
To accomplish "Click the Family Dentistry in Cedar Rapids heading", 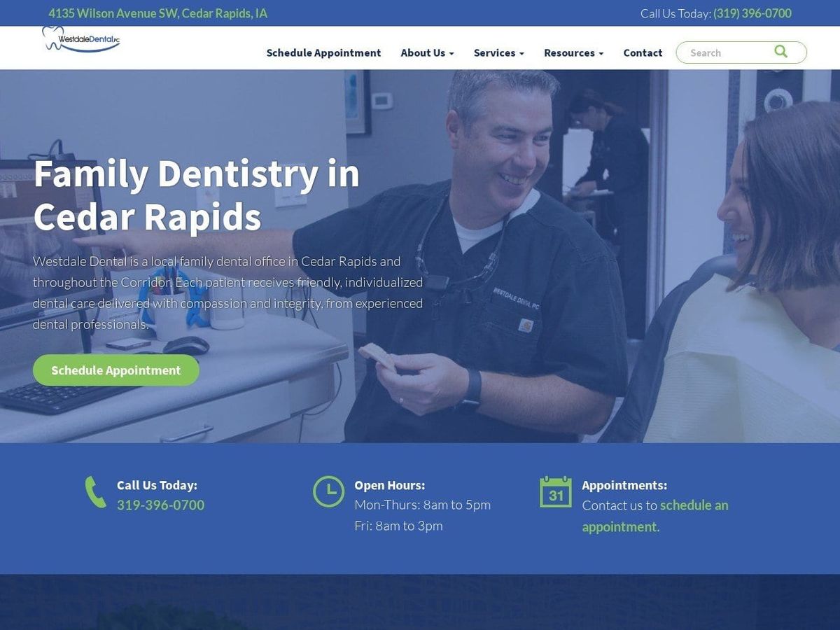I will click(196, 195).
